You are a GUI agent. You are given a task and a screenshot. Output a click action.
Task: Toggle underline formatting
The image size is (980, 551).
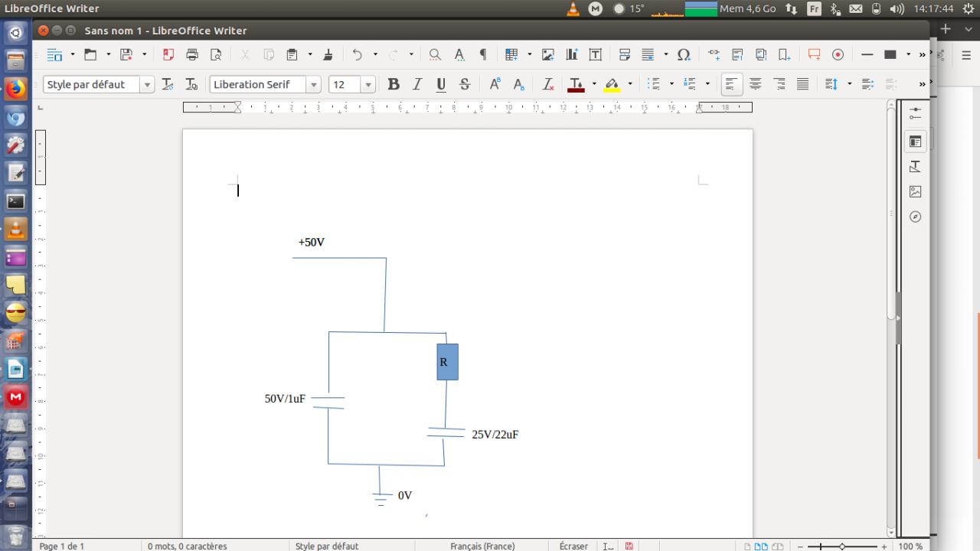[x=441, y=84]
